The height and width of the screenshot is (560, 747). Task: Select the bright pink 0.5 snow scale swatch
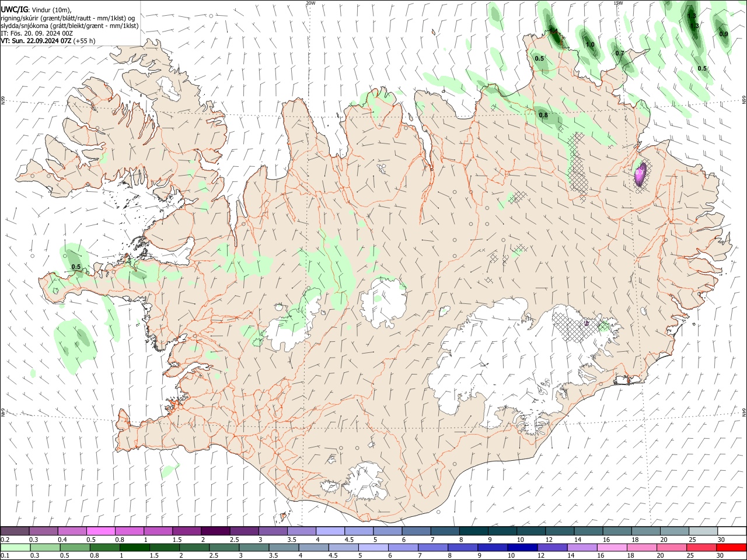pyautogui.click(x=101, y=531)
